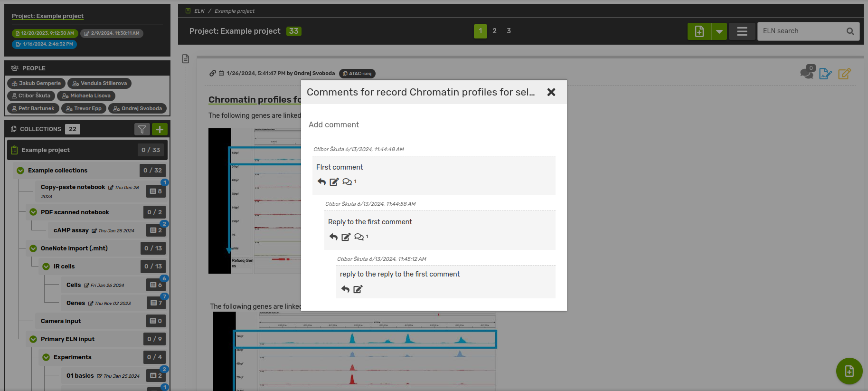
Task: Open dropdown arrow beside new record button
Action: 719,31
